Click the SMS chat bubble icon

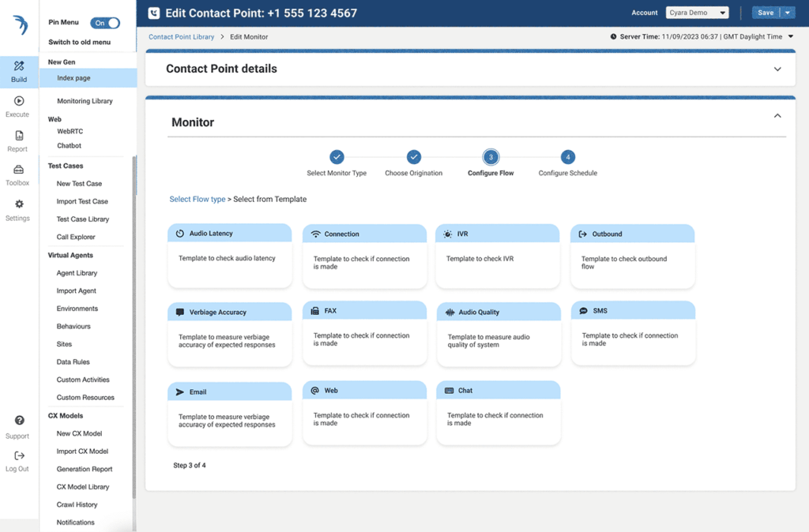584,311
